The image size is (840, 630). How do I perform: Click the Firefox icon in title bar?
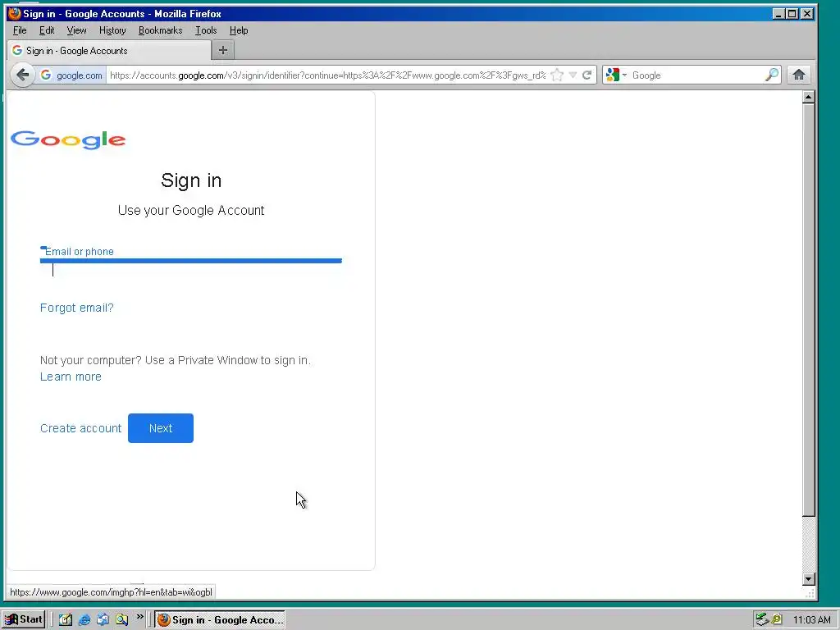(14, 13)
